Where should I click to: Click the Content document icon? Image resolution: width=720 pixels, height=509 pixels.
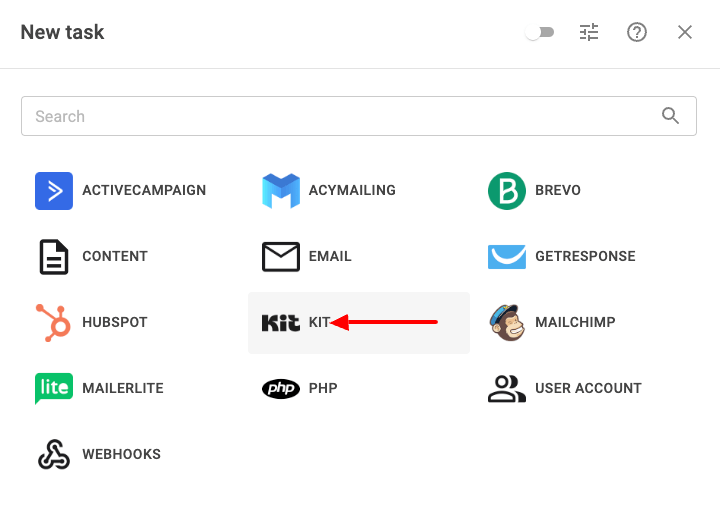point(54,257)
